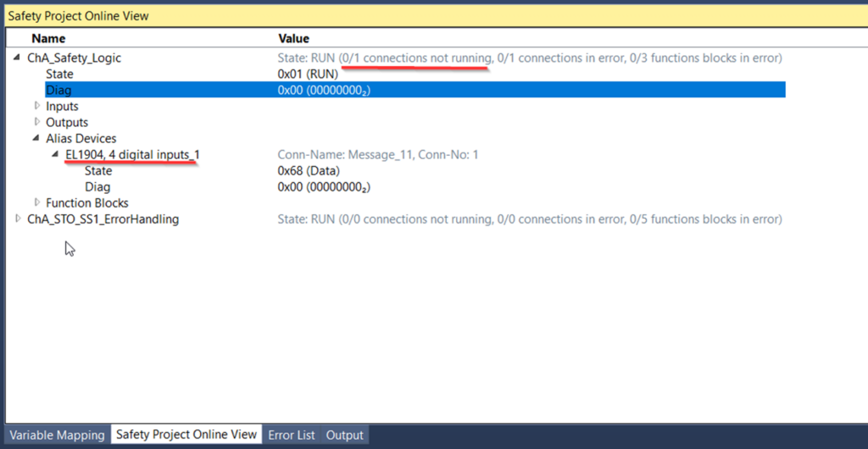The image size is (868, 449).
Task: Select the ChA_STO_SS1_ErrorHandling row
Action: 103,219
